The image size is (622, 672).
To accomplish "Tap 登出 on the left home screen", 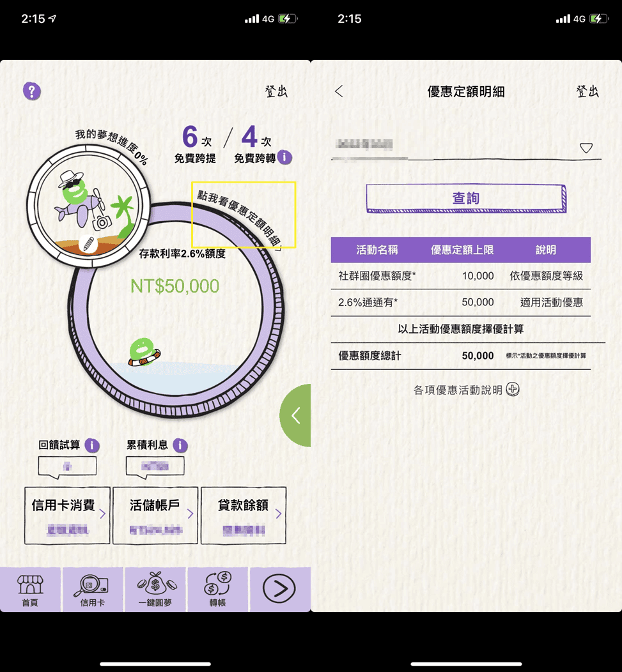I will [276, 91].
